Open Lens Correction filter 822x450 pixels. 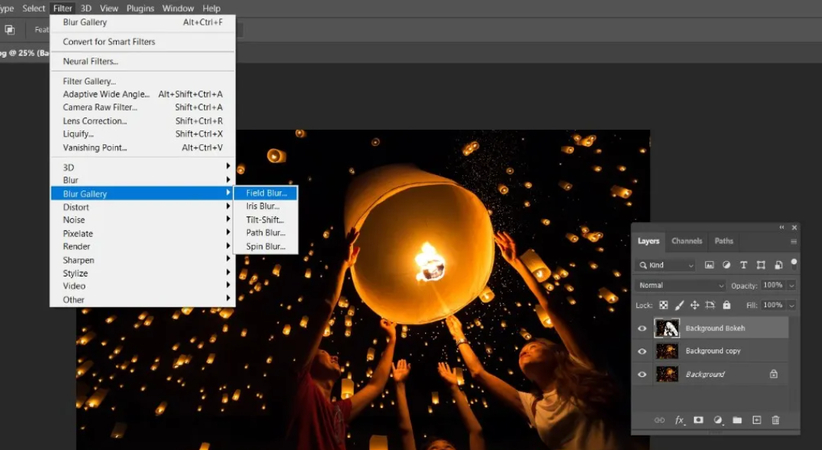pyautogui.click(x=143, y=121)
